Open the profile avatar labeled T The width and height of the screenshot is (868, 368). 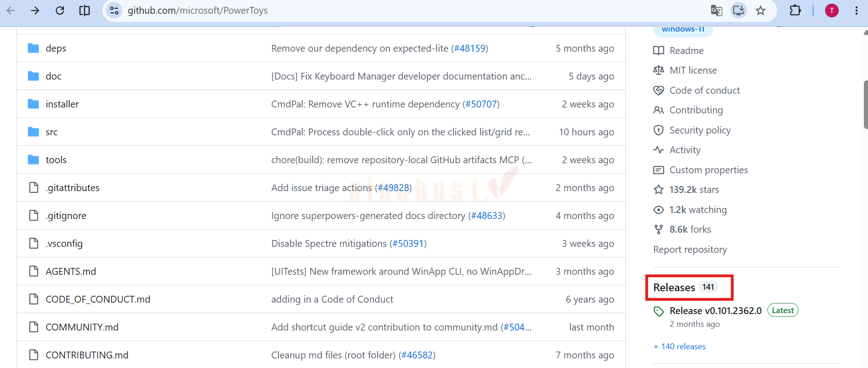(831, 11)
